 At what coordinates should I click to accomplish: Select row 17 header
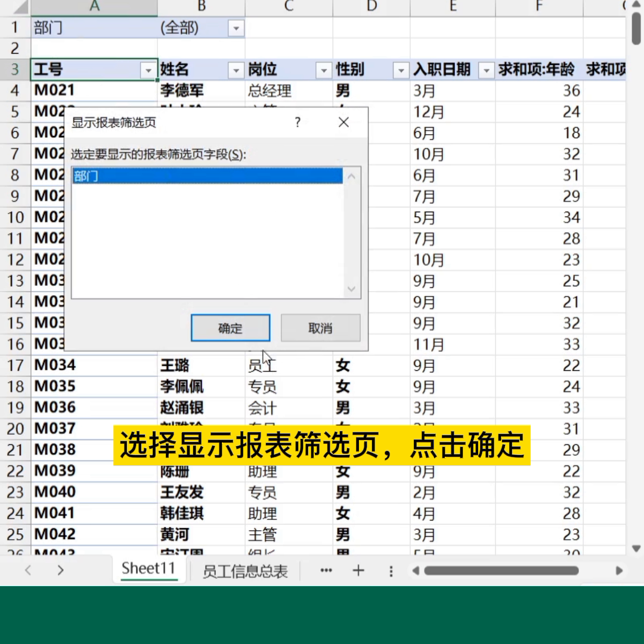[x=15, y=365]
